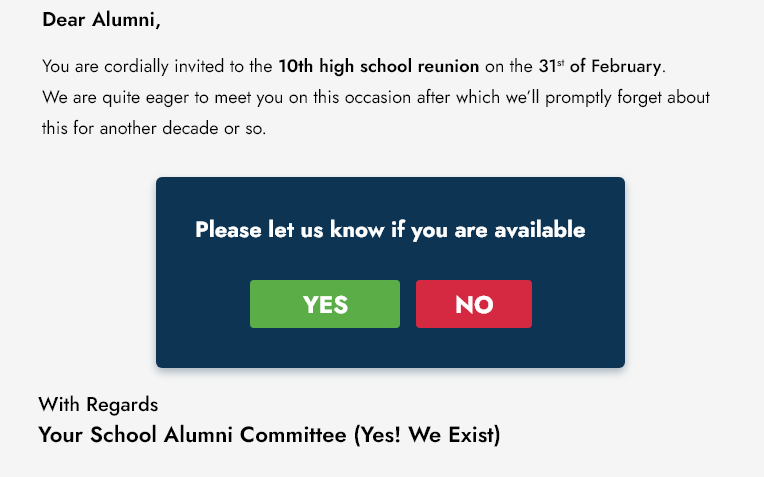Click the superscript "st" after 31
Image resolution: width=764 pixels, height=477 pixels.
(x=560, y=63)
